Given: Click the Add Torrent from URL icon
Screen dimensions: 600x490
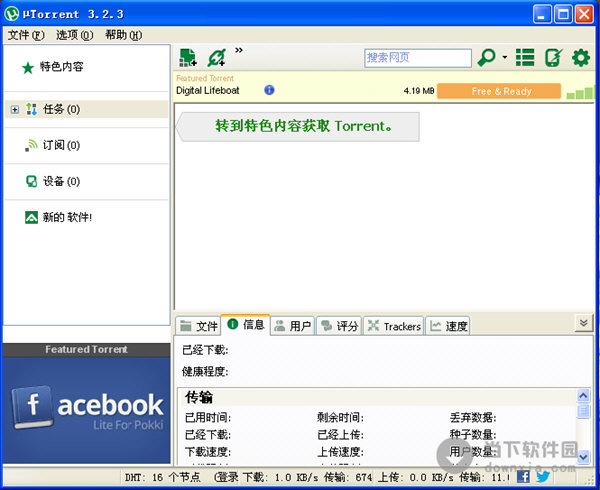Looking at the screenshot, I should coord(217,57).
